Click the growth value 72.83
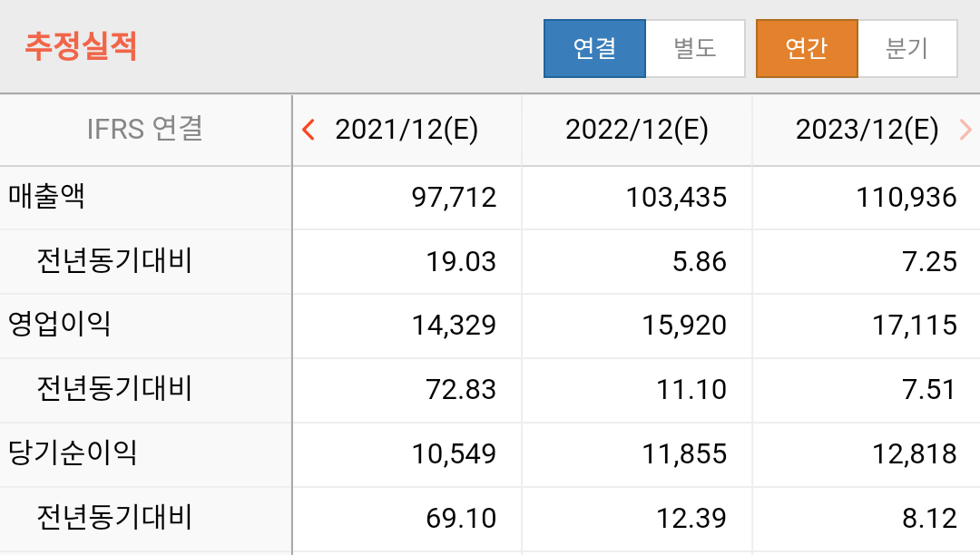 (461, 390)
